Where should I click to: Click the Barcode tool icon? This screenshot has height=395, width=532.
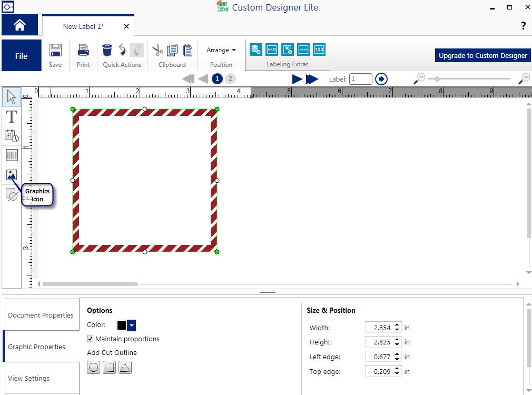point(12,155)
